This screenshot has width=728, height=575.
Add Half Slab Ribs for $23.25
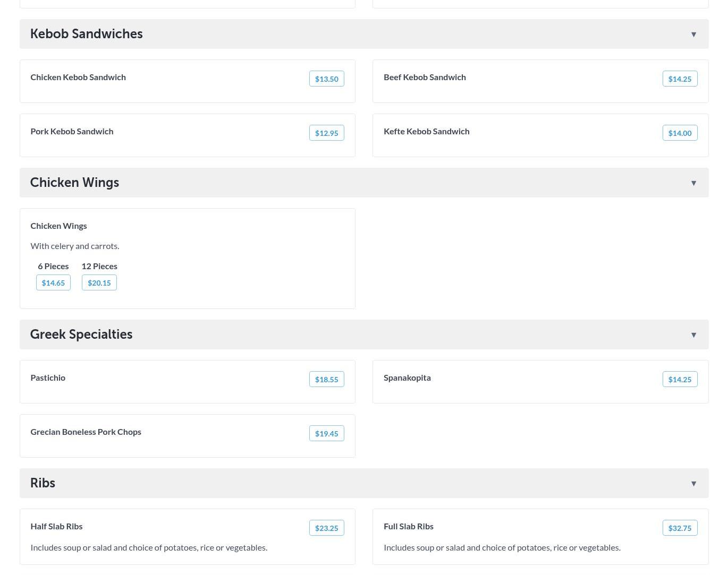[326, 528]
